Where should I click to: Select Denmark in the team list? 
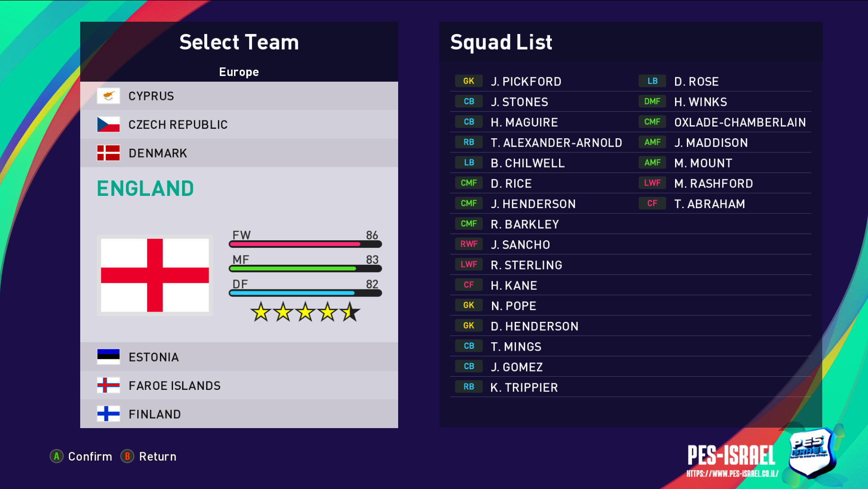[158, 153]
